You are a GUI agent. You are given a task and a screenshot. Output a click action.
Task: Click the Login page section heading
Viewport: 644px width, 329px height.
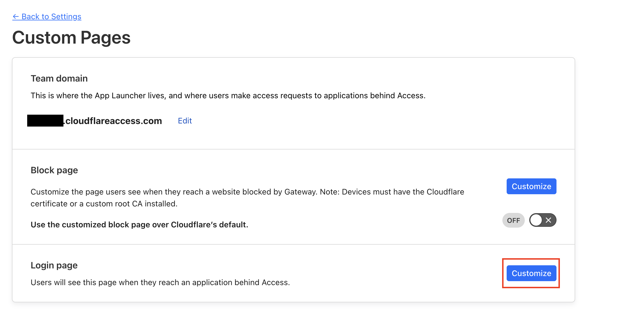(54, 265)
